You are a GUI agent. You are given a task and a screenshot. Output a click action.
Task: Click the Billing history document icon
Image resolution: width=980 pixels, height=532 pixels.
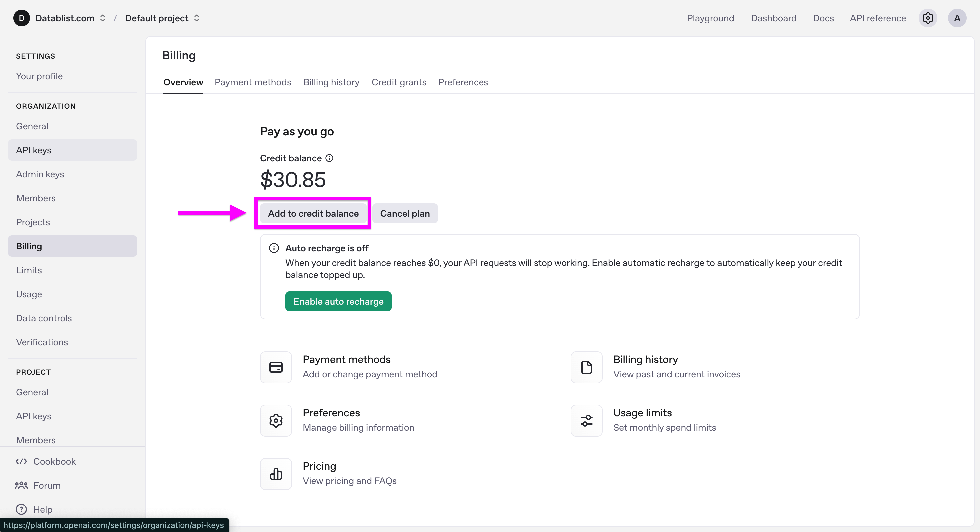(x=586, y=367)
